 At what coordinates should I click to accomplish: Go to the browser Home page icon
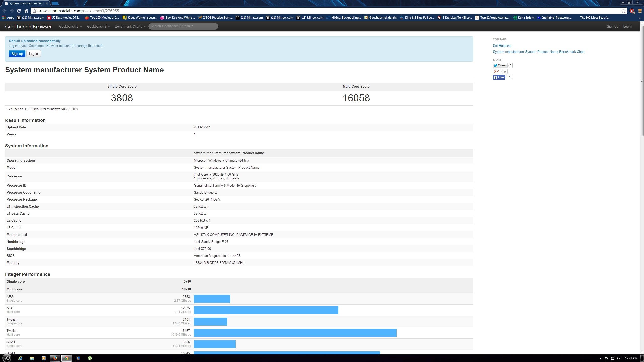pyautogui.click(x=26, y=11)
